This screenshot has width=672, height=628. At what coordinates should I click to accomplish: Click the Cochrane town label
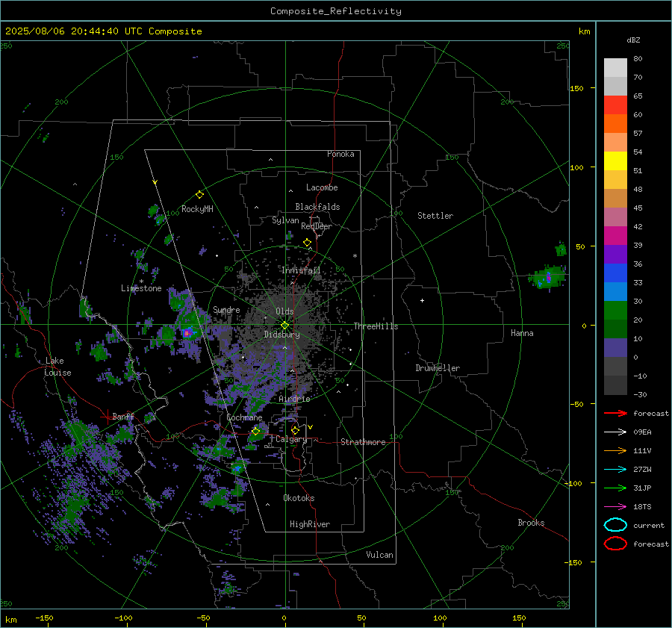tap(244, 417)
